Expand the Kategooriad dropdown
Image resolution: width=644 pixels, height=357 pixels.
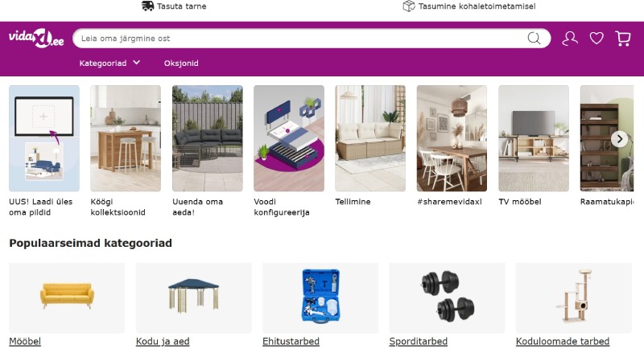(x=109, y=63)
